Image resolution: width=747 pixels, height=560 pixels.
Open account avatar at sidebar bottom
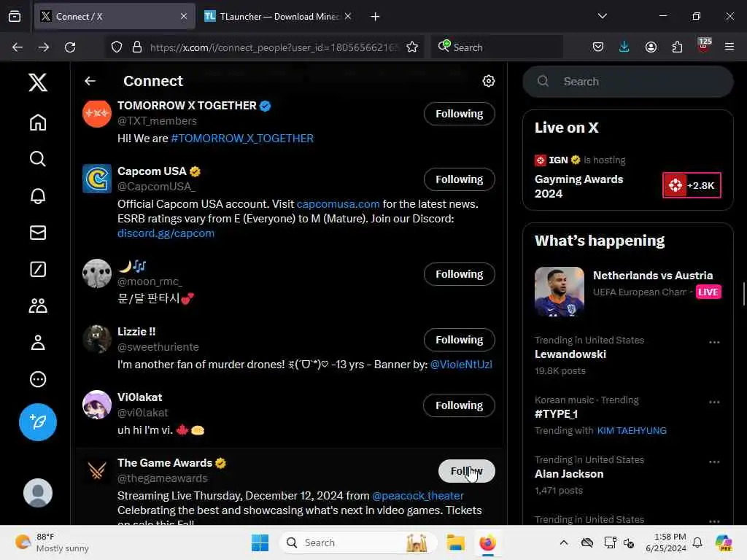(38, 493)
